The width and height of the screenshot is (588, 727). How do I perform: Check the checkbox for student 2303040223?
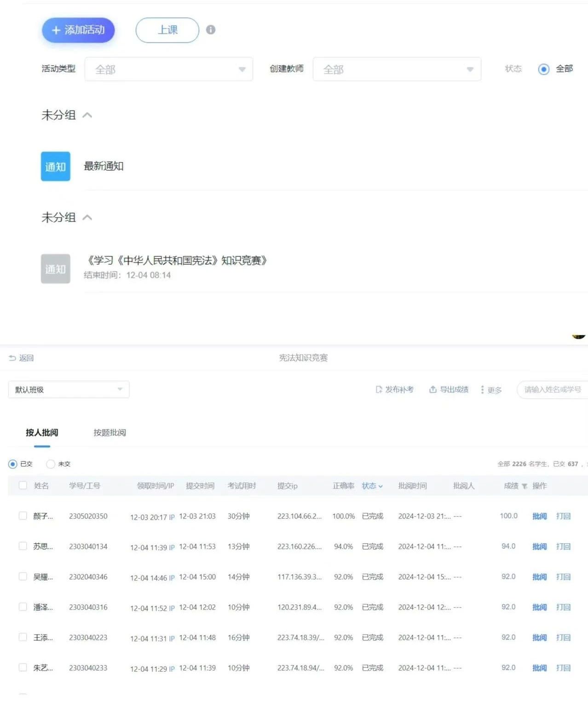(x=23, y=637)
